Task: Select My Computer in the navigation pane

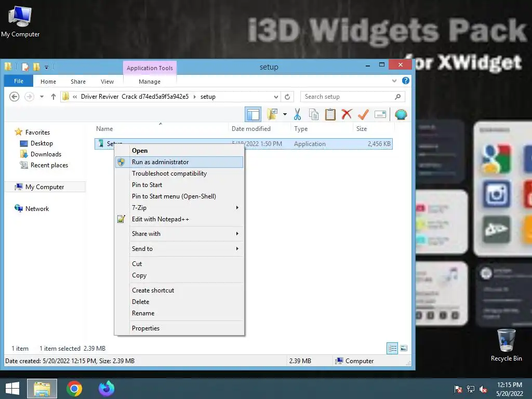Action: tap(45, 187)
